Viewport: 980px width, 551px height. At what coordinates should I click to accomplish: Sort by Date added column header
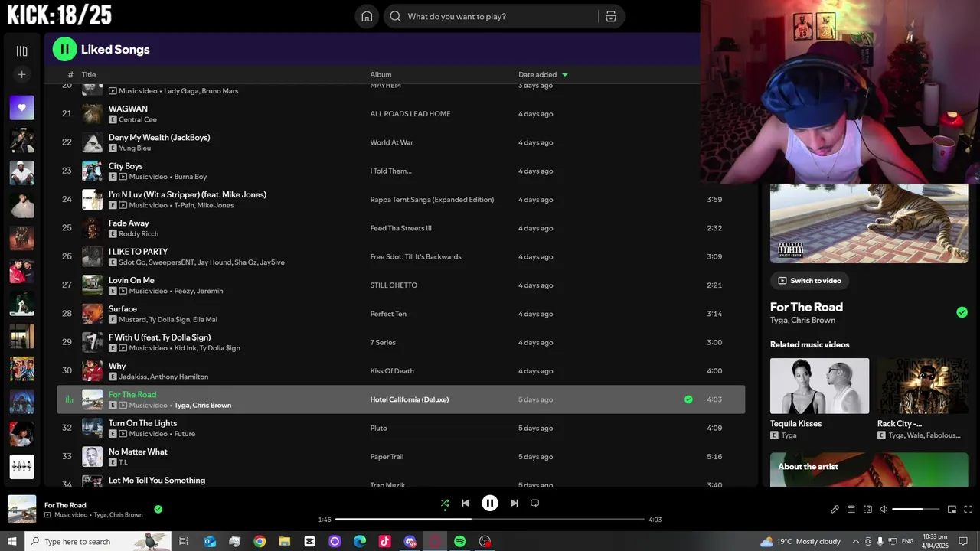(543, 74)
